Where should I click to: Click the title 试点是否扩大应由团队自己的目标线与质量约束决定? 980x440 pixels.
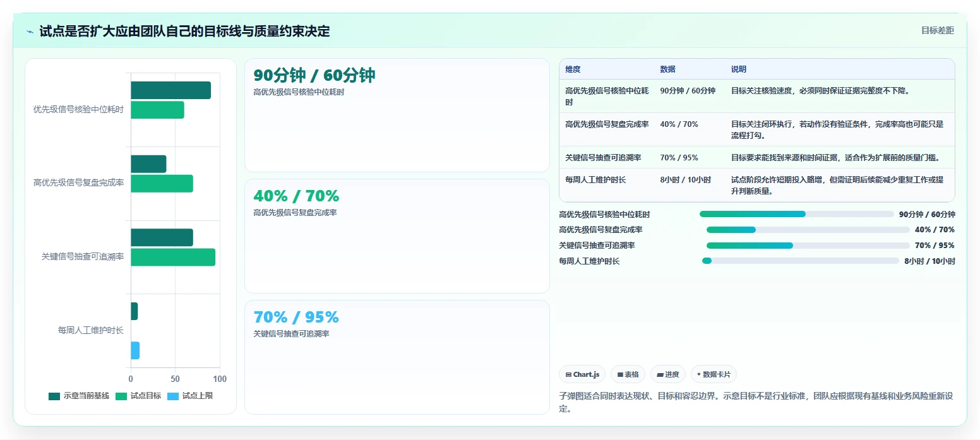pyautogui.click(x=184, y=31)
